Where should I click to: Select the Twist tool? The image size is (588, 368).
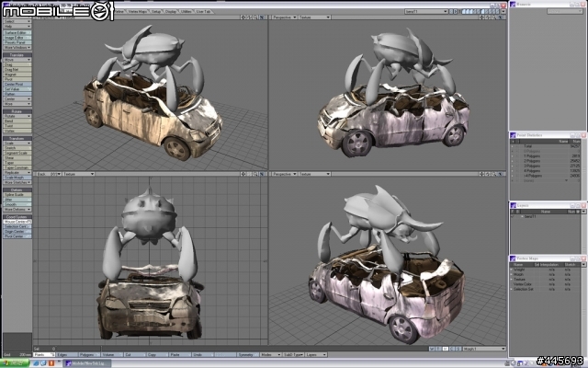(17, 126)
